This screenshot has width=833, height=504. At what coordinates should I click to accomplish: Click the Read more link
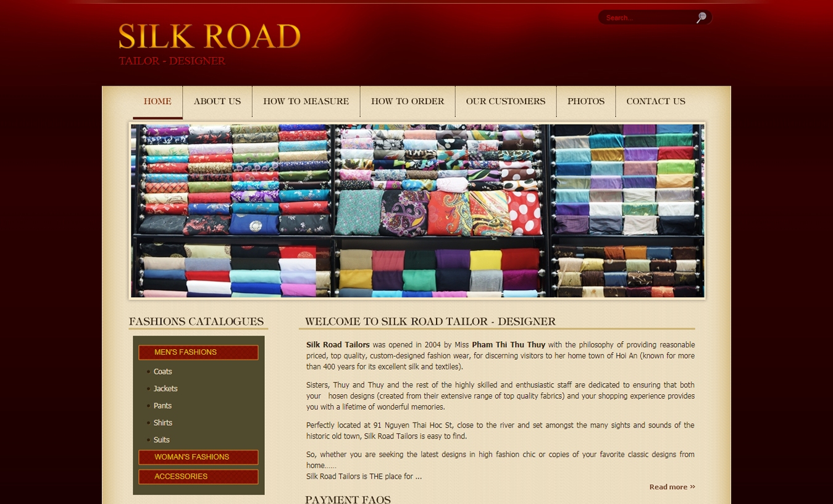672,487
